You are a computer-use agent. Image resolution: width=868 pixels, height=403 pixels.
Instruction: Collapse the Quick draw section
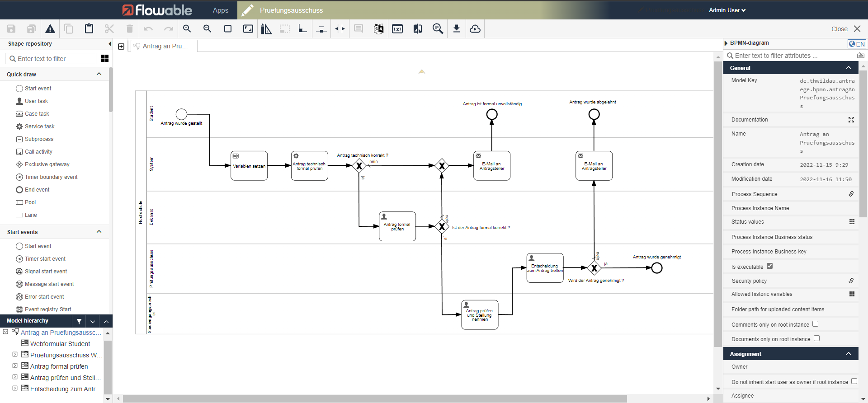(x=99, y=74)
